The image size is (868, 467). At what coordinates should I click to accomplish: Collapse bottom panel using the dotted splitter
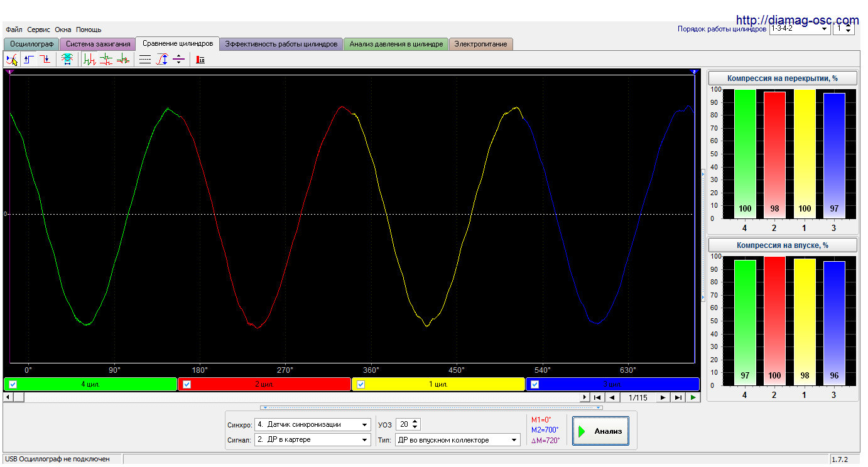click(431, 407)
